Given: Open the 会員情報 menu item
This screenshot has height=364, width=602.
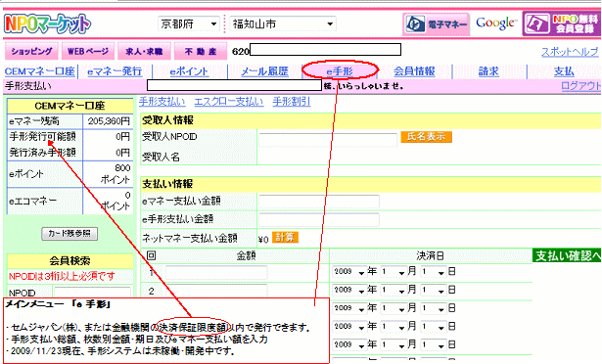Looking at the screenshot, I should (414, 71).
